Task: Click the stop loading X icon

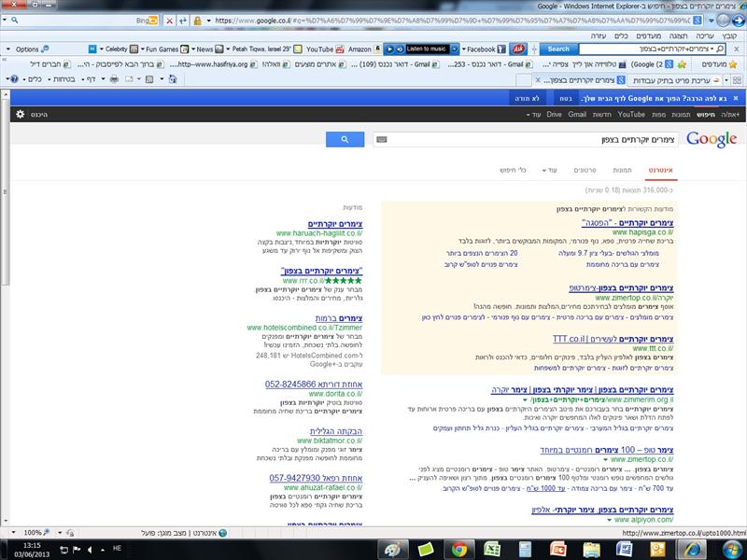Action: tap(169, 21)
